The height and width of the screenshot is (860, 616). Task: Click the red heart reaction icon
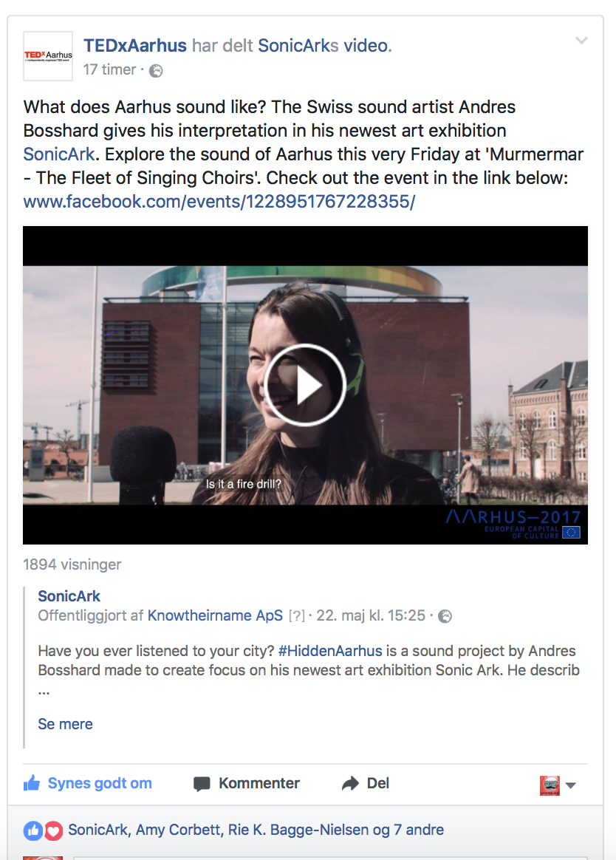(53, 831)
